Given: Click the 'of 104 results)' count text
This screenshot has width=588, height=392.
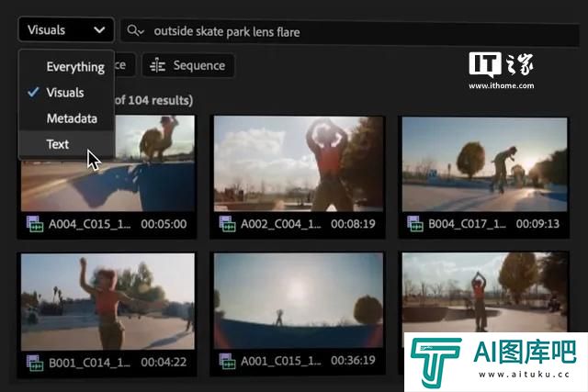Looking at the screenshot, I should [153, 100].
